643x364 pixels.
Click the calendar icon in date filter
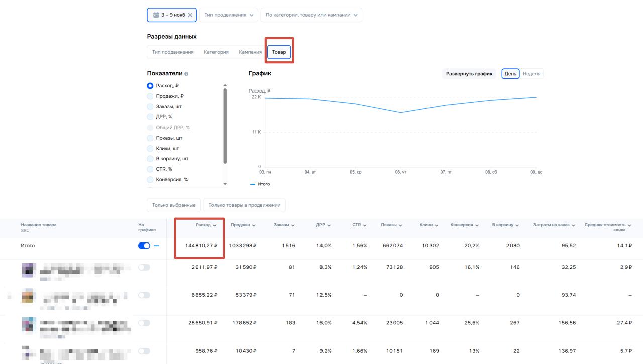155,15
